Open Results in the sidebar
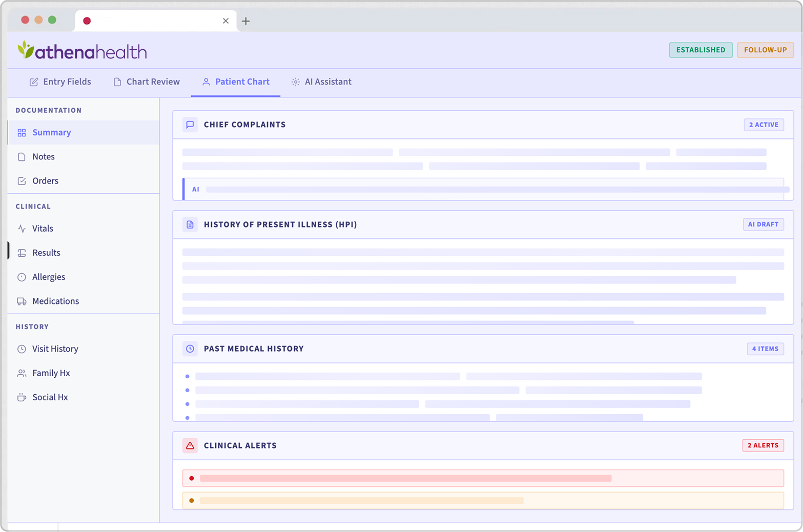 click(x=84, y=253)
